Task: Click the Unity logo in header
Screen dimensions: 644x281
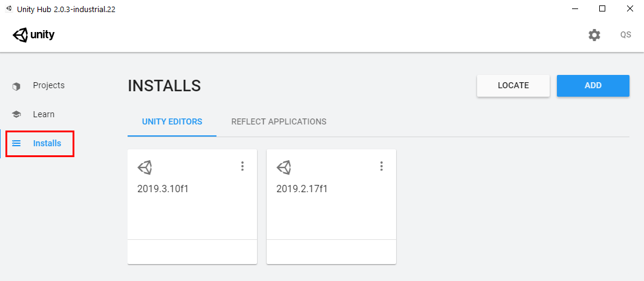Action: pyautogui.click(x=34, y=35)
